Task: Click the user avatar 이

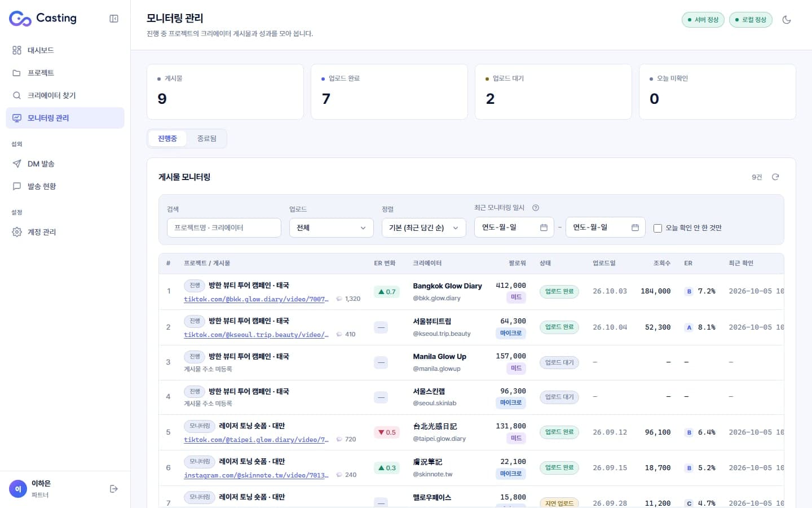Action: pos(18,489)
